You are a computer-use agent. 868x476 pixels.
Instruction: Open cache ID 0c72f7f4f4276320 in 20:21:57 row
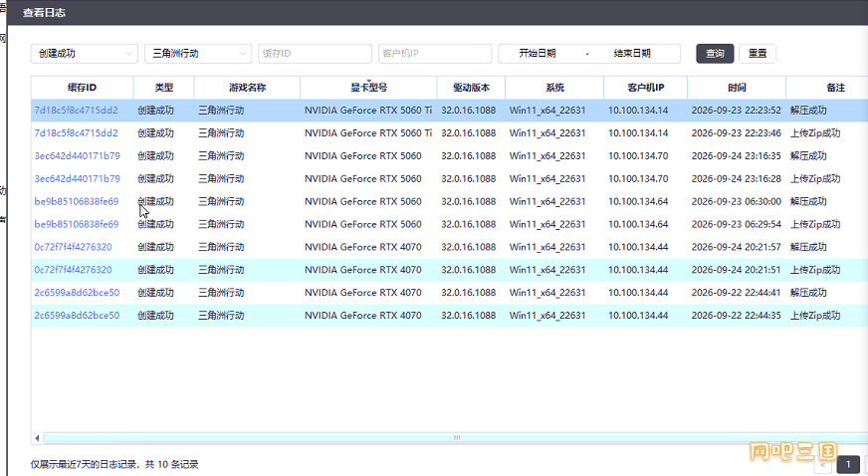click(73, 246)
